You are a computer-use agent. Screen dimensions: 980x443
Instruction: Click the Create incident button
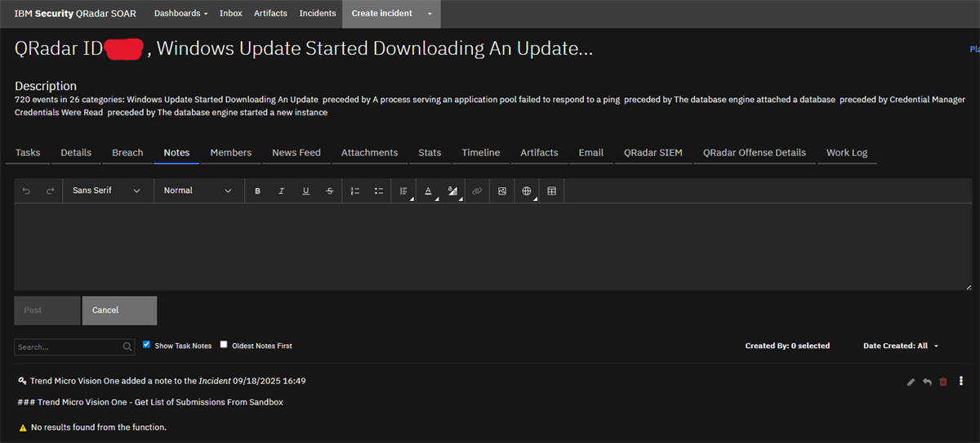(381, 14)
